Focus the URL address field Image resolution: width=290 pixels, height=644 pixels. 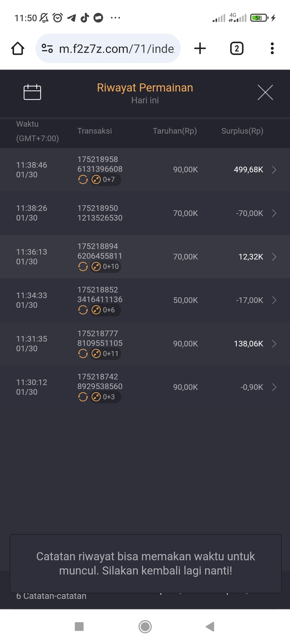[117, 49]
